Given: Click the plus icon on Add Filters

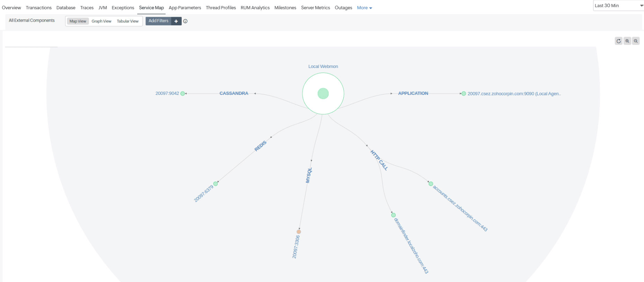Looking at the screenshot, I should [176, 21].
